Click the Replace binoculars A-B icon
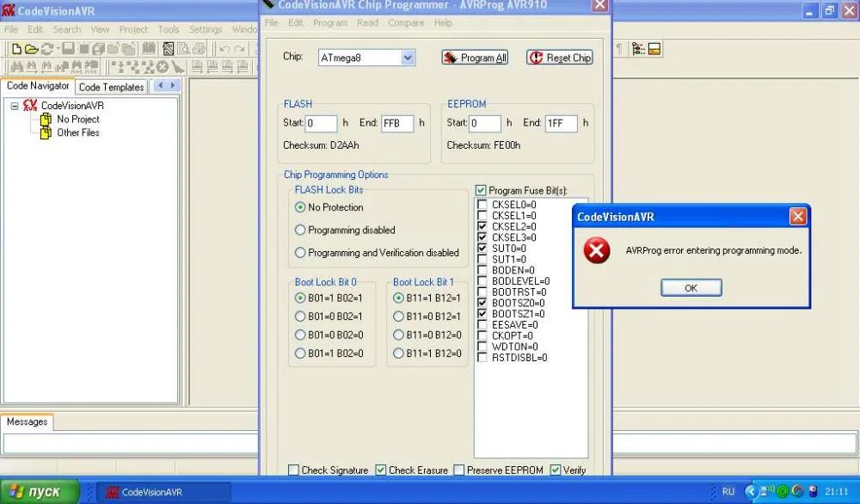This screenshot has height=504, width=860. coord(77,68)
